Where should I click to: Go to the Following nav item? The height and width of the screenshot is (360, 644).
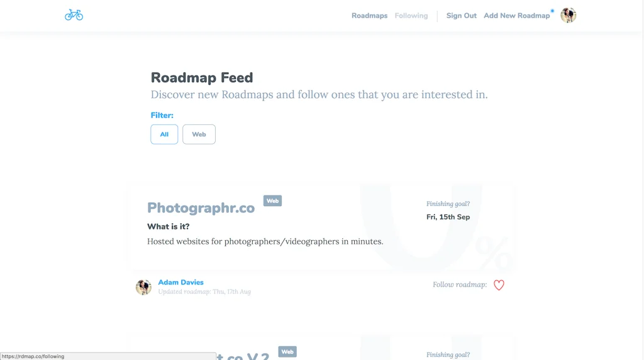point(411,16)
